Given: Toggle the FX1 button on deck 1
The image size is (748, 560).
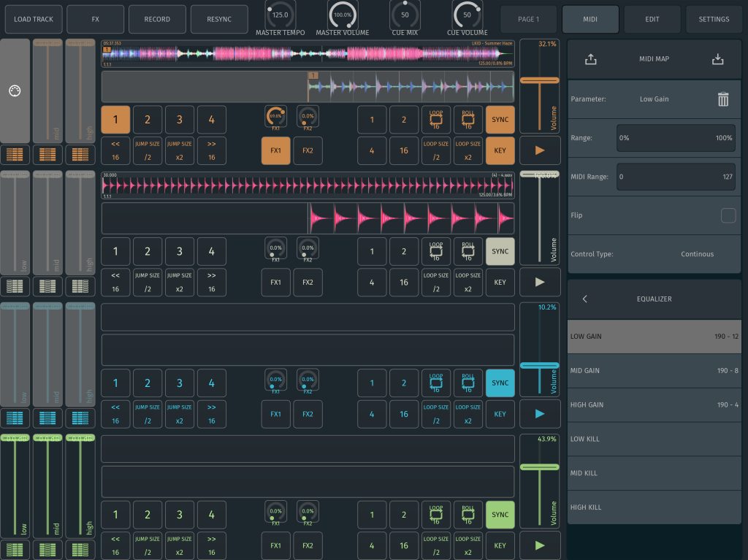Looking at the screenshot, I should click(x=275, y=150).
